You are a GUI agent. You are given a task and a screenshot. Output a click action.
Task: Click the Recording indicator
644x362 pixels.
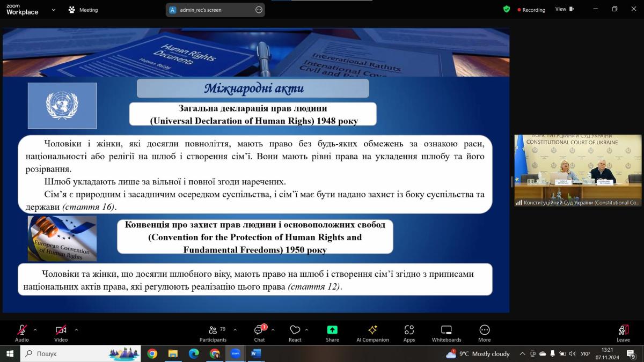[x=531, y=10]
